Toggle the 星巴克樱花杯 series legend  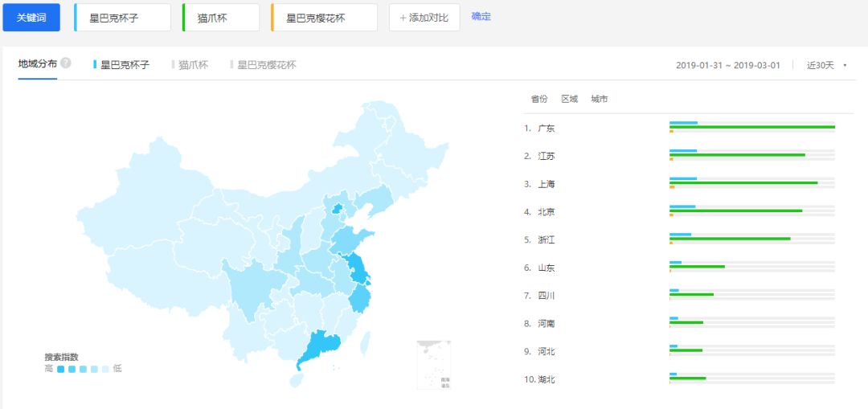coord(264,65)
